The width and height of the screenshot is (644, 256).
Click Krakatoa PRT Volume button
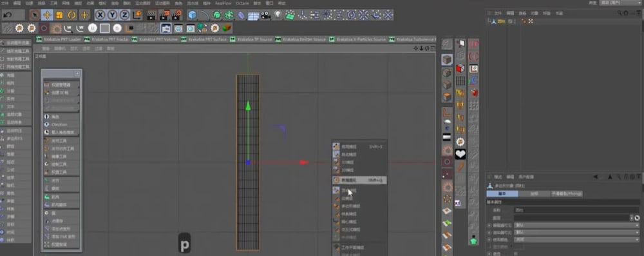155,39
